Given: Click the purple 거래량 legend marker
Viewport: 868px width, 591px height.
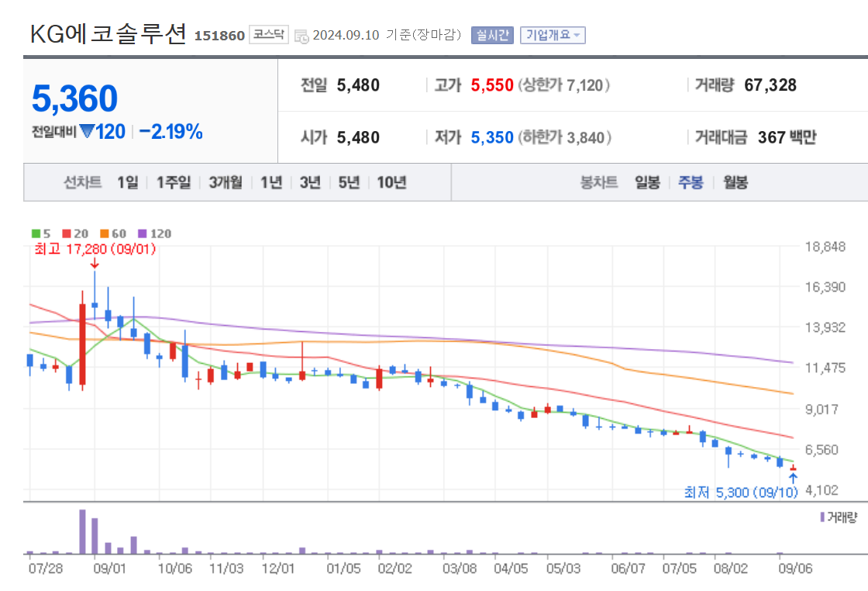Looking at the screenshot, I should 822,517.
